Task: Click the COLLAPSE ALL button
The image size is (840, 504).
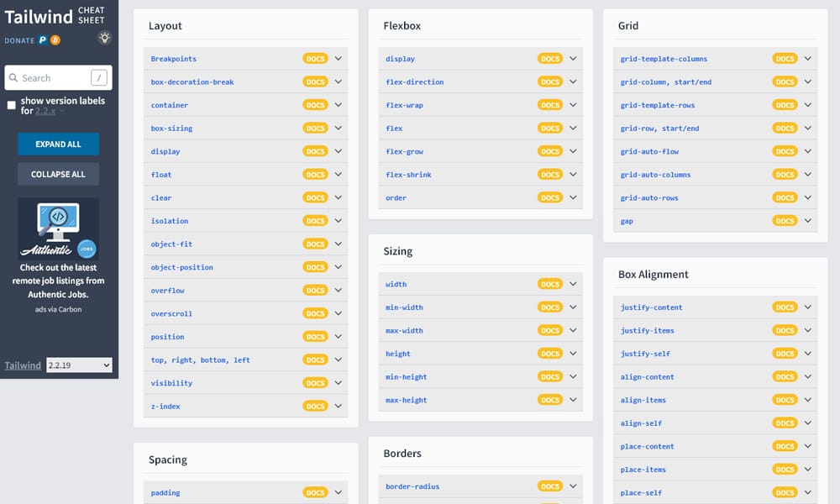Action: click(x=58, y=174)
